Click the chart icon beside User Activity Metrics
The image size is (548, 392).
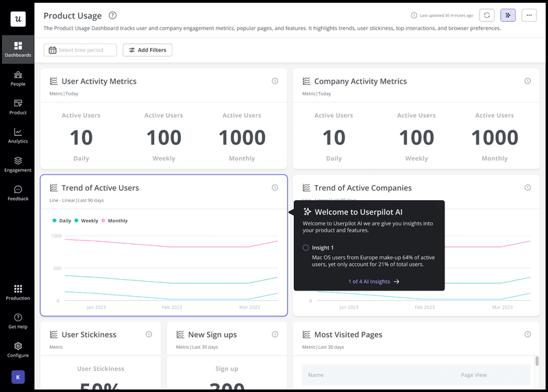coord(54,81)
